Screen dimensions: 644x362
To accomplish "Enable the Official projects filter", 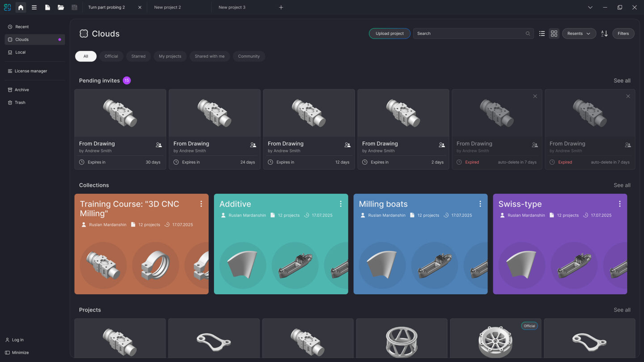I will [x=111, y=56].
